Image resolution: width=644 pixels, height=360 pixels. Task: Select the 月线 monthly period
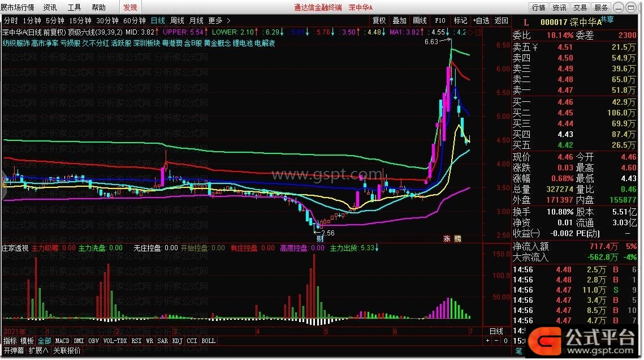pos(196,20)
